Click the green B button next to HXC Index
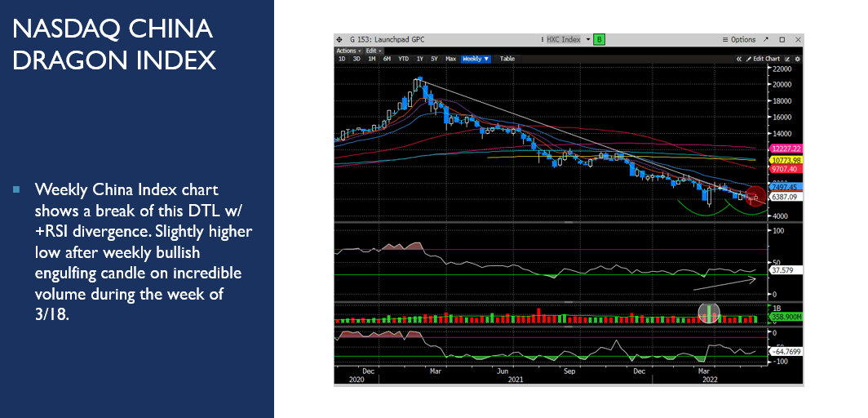The image size is (868, 418). coord(599,40)
